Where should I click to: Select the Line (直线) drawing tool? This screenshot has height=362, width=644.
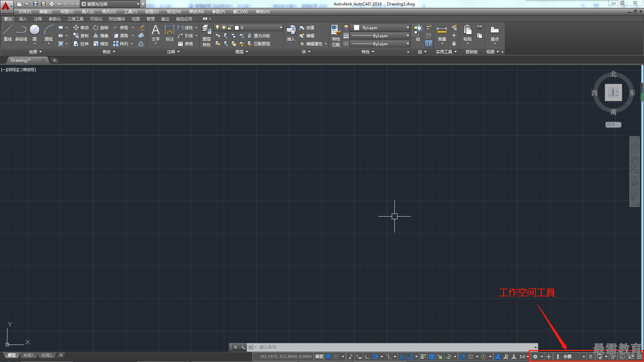(7, 33)
